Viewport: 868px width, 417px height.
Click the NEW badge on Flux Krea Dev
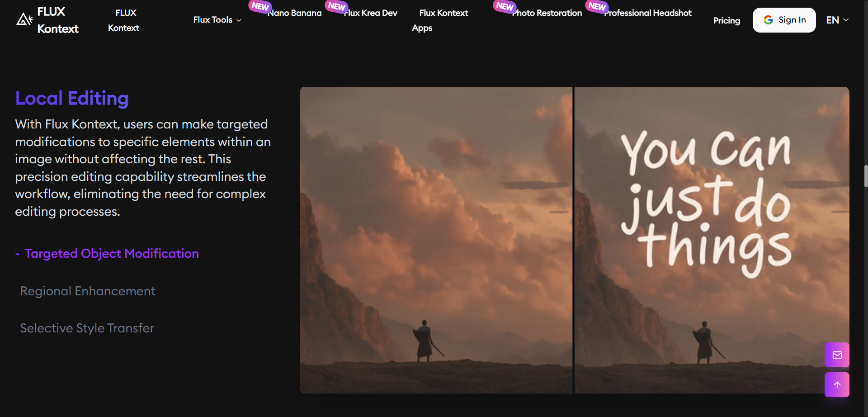pos(336,6)
